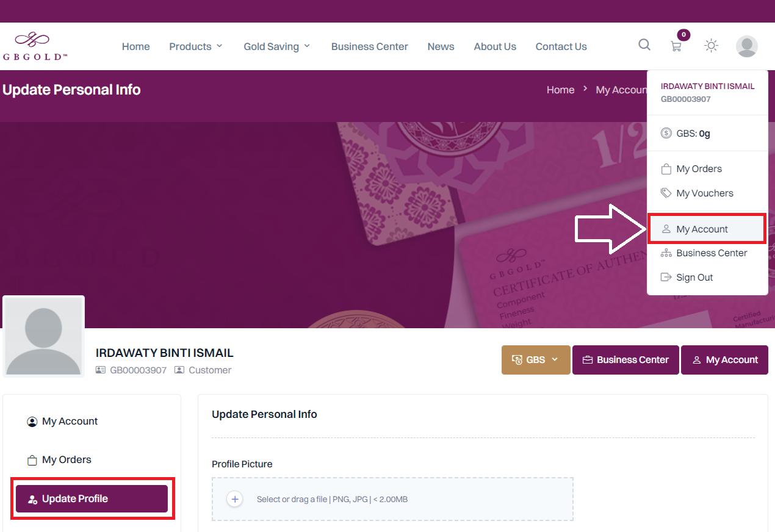
Task: Expand the Products dropdown in navigation
Action: tap(196, 46)
